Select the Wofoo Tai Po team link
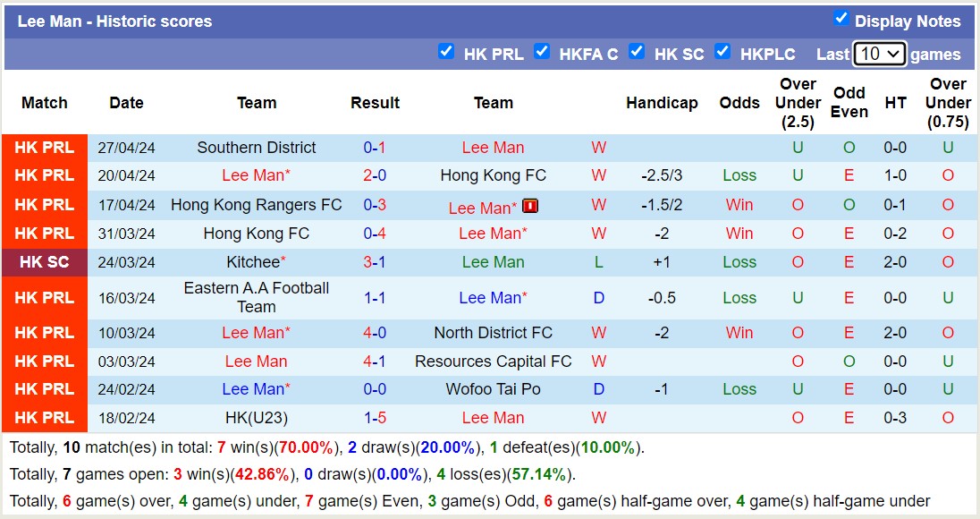 [493, 389]
